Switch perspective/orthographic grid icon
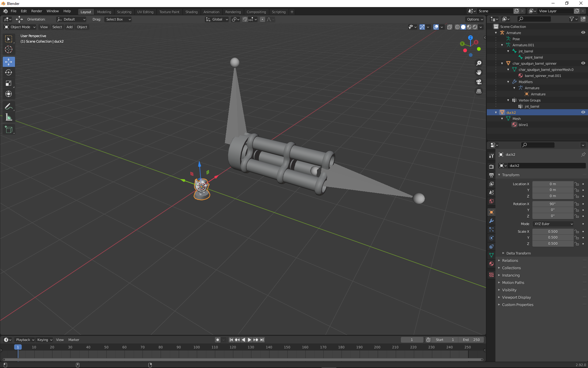The width and height of the screenshot is (588, 368). click(x=479, y=91)
